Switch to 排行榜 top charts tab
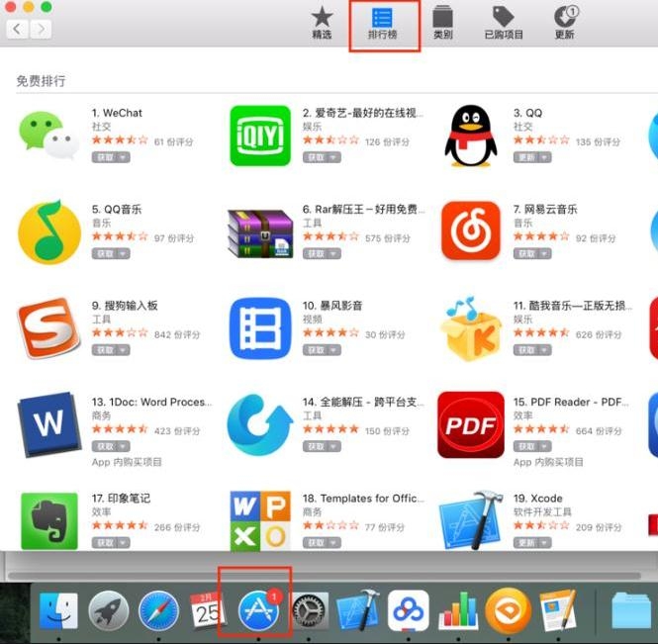 coord(382,24)
